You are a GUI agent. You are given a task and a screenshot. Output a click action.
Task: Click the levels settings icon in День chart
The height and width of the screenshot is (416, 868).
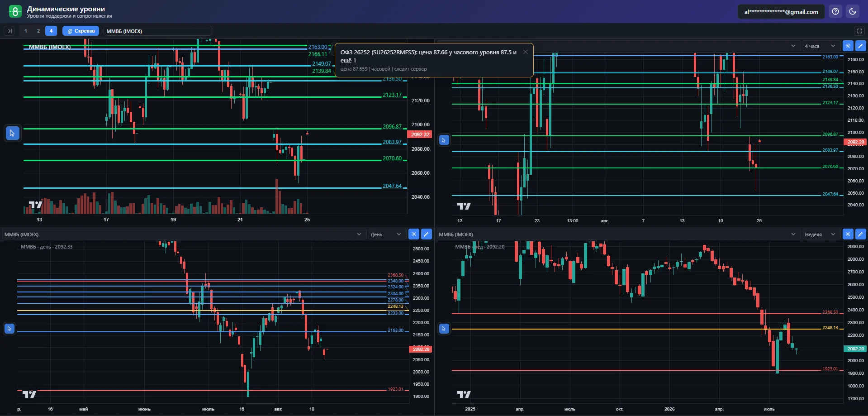coord(413,234)
